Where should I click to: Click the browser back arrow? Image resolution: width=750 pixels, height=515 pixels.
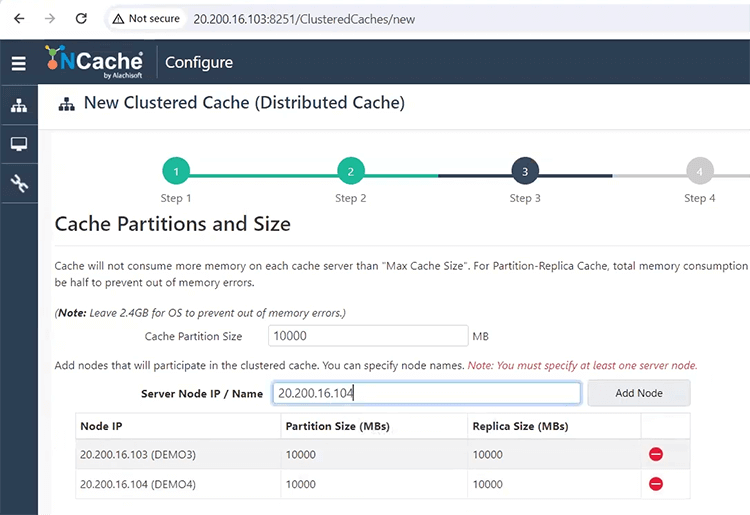19,19
